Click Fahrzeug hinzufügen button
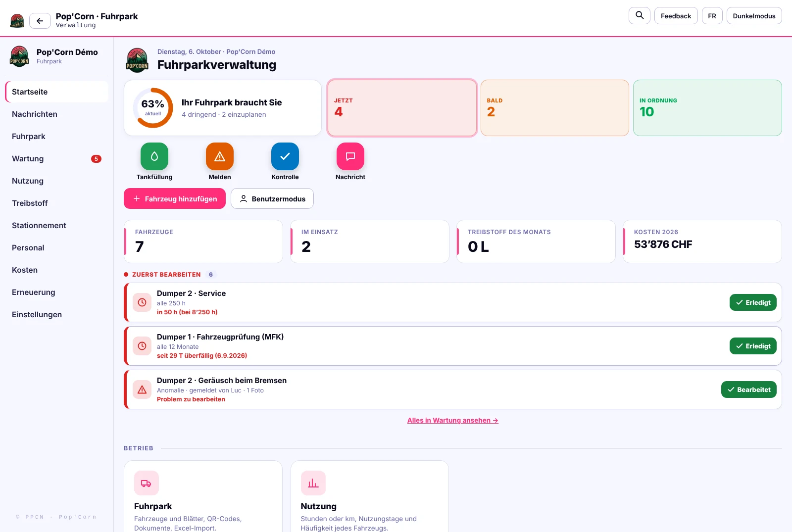Screen dimensions: 792x532 point(175,198)
